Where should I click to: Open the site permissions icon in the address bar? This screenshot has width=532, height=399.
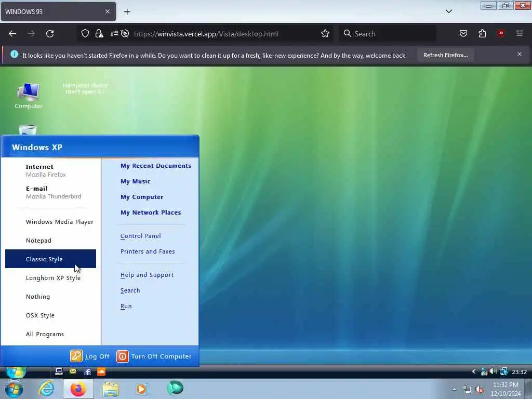[x=114, y=33]
